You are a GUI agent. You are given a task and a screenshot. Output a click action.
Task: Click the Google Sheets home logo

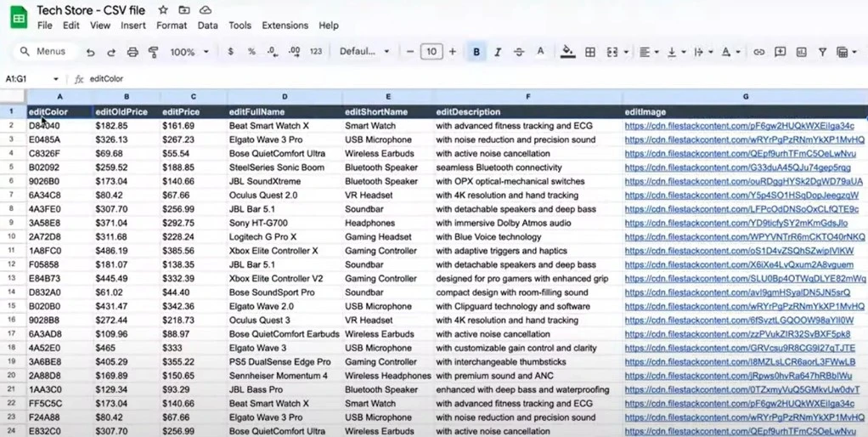click(20, 17)
